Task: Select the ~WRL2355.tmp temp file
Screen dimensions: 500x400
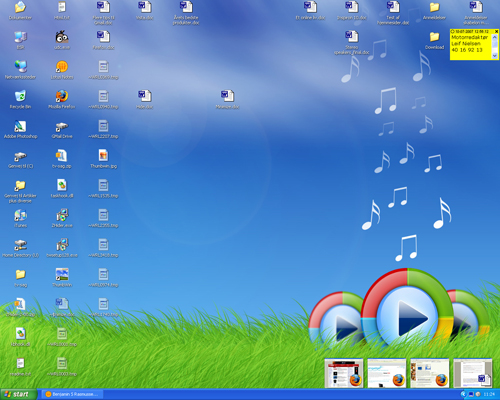Action: point(103,215)
